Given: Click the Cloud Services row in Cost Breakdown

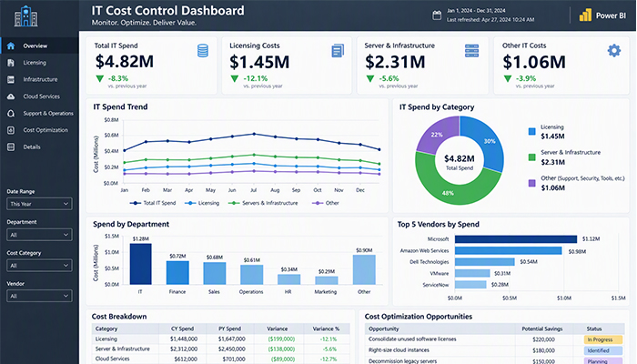Looking at the screenshot, I should (x=220, y=359).
